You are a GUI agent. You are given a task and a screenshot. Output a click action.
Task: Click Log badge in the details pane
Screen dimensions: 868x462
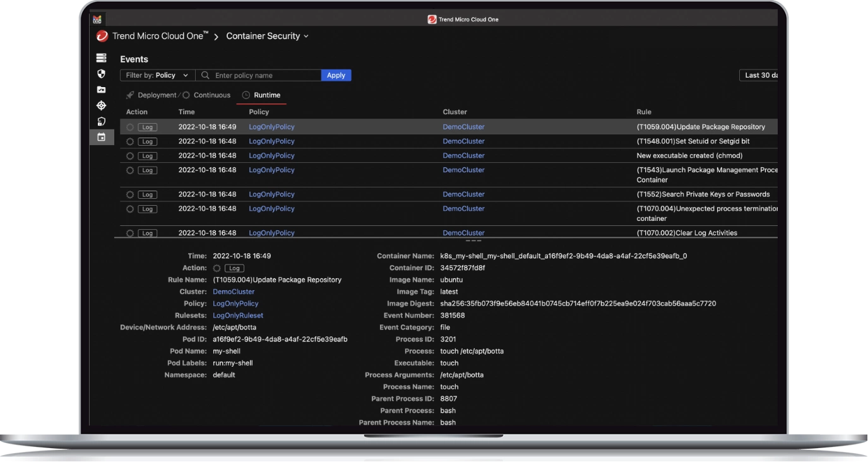pyautogui.click(x=235, y=268)
